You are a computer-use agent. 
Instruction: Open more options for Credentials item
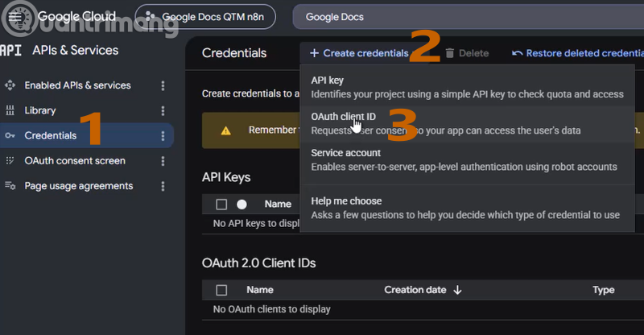[x=163, y=136]
